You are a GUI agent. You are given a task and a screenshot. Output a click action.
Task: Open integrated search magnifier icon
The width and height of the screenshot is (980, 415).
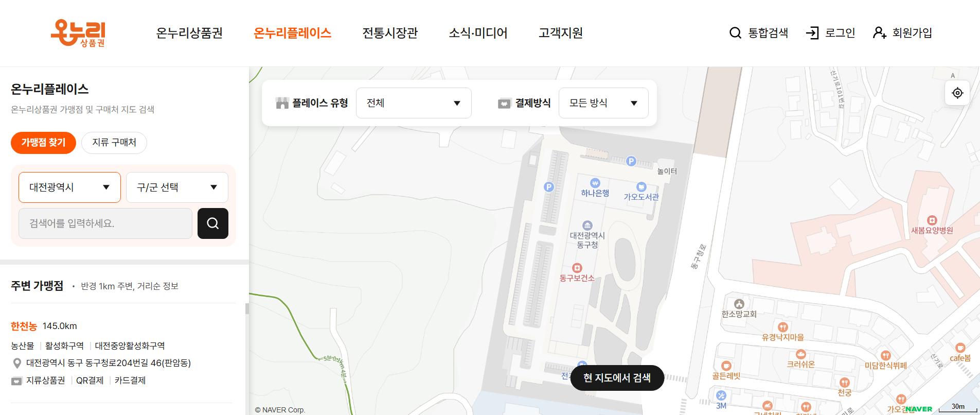(735, 33)
